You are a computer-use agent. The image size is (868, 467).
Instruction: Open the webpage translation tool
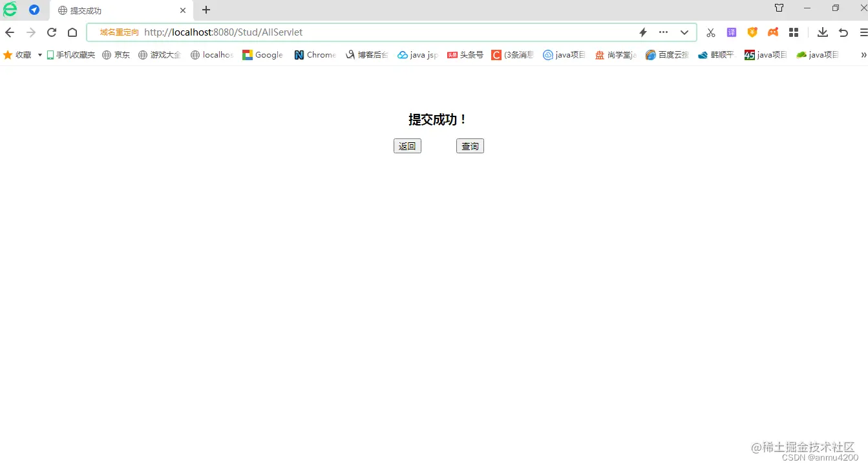coord(731,32)
